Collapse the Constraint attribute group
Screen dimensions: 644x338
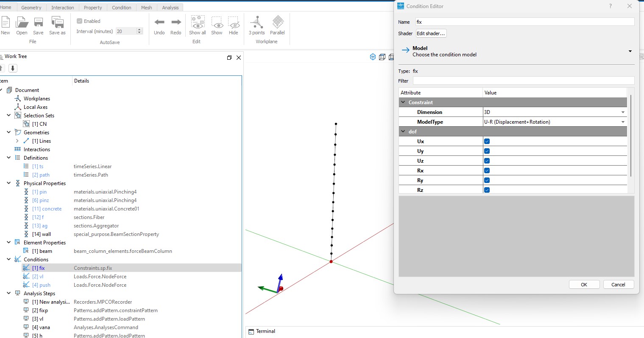(x=403, y=103)
